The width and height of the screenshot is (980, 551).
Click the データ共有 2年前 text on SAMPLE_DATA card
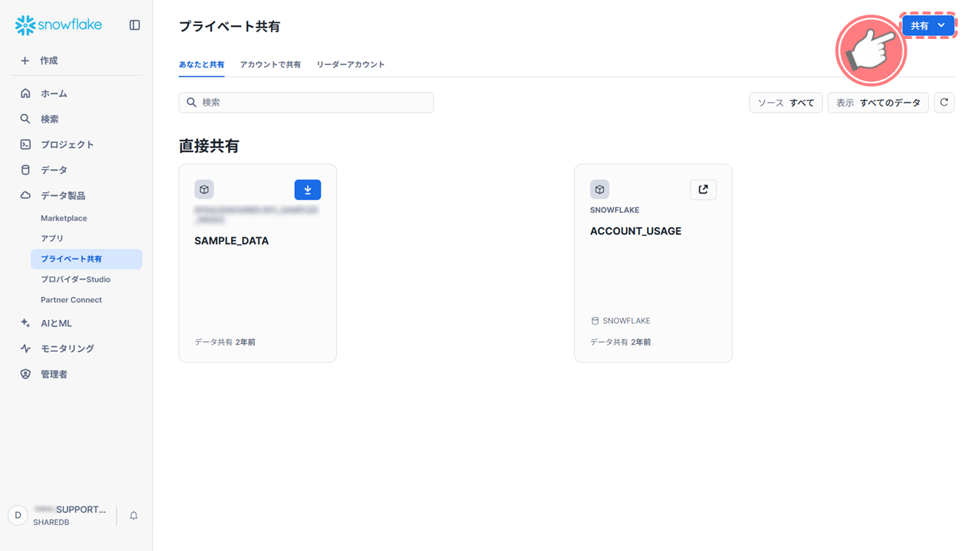pyautogui.click(x=225, y=342)
